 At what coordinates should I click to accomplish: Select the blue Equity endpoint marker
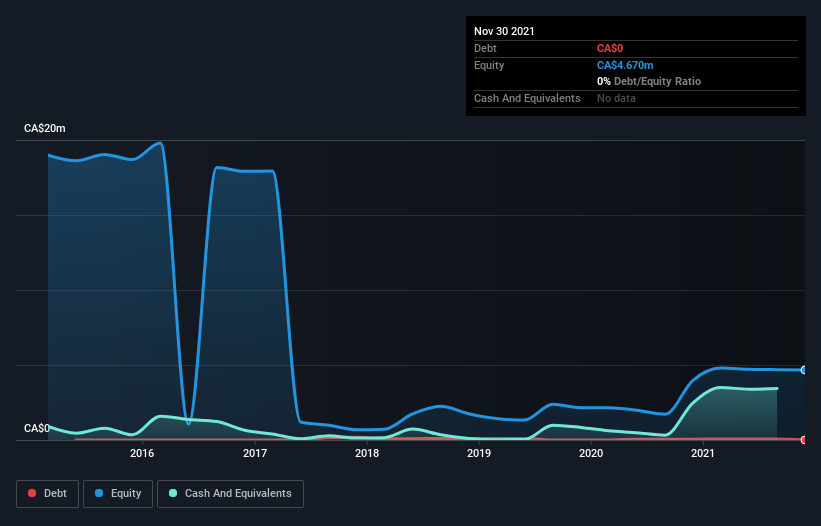pyautogui.click(x=804, y=370)
